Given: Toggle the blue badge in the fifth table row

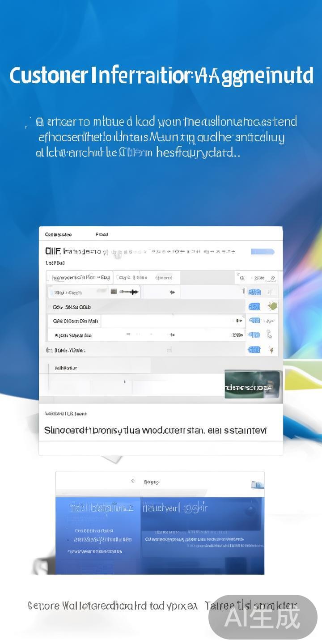Looking at the screenshot, I should coord(254,350).
